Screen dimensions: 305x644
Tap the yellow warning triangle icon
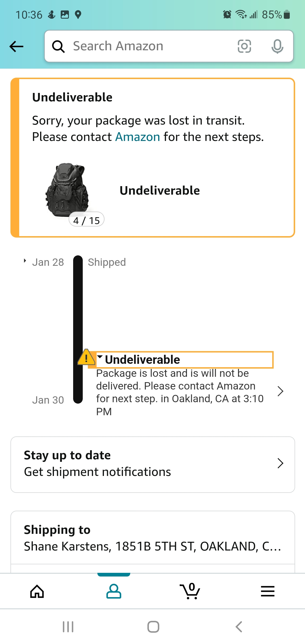click(x=86, y=358)
